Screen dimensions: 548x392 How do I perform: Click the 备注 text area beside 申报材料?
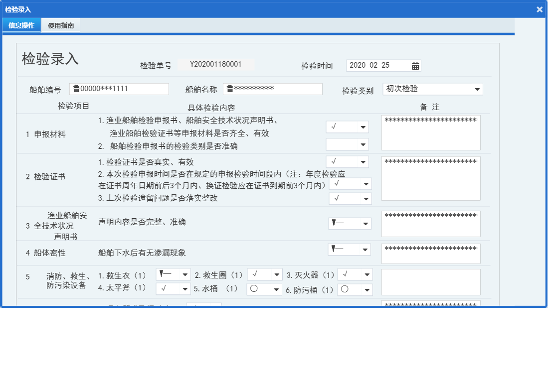click(x=431, y=133)
